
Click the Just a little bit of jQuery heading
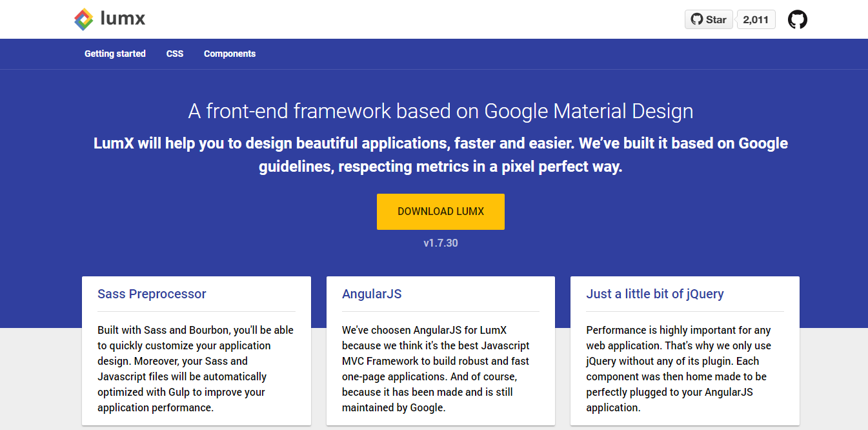tap(655, 294)
